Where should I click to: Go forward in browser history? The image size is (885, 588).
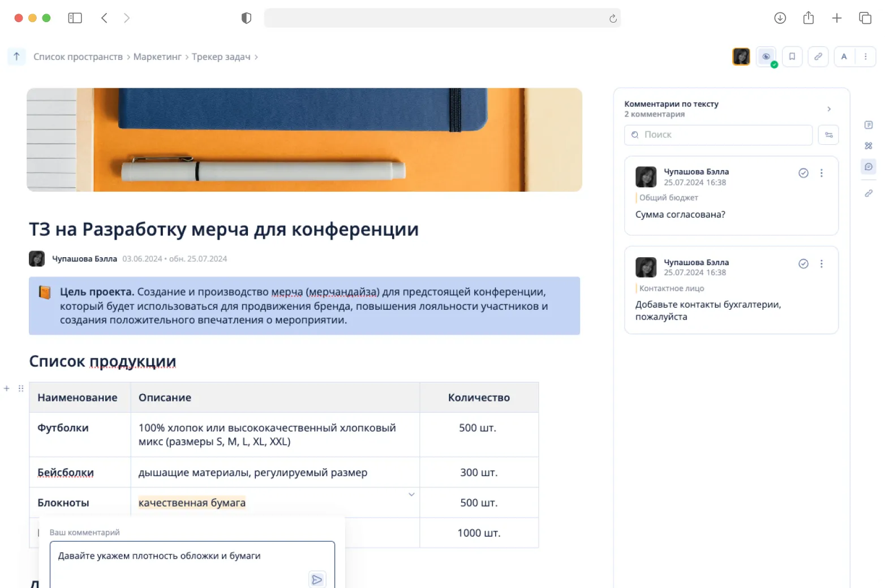point(127,18)
